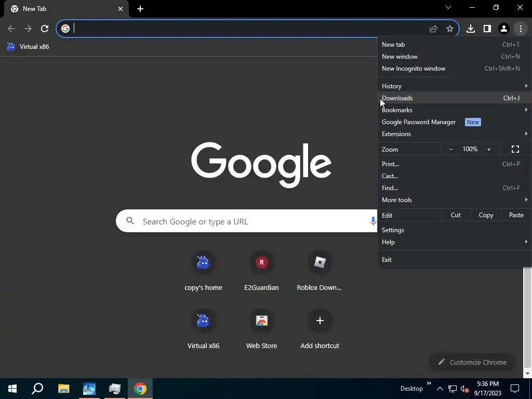Viewport: 532px width, 399px height.
Task: Click the Customize Chrome button
Action: pos(472,362)
